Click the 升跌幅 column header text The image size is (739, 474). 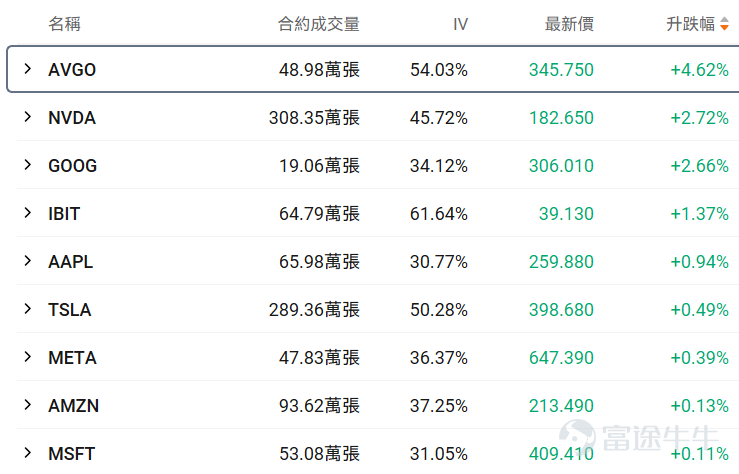tap(691, 24)
